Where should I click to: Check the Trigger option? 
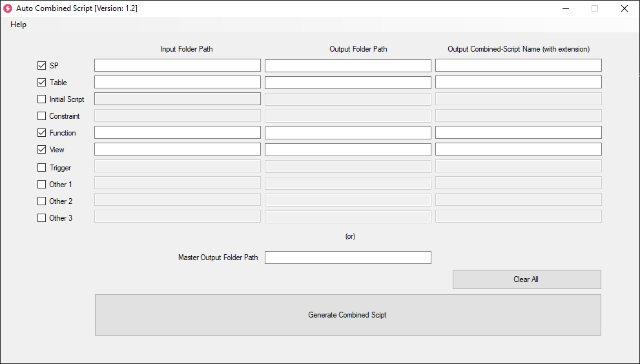pyautogui.click(x=41, y=167)
